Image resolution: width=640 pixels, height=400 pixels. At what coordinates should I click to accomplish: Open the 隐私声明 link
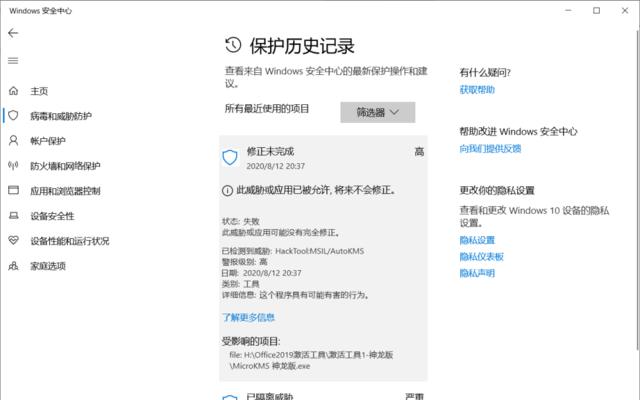pyautogui.click(x=477, y=273)
